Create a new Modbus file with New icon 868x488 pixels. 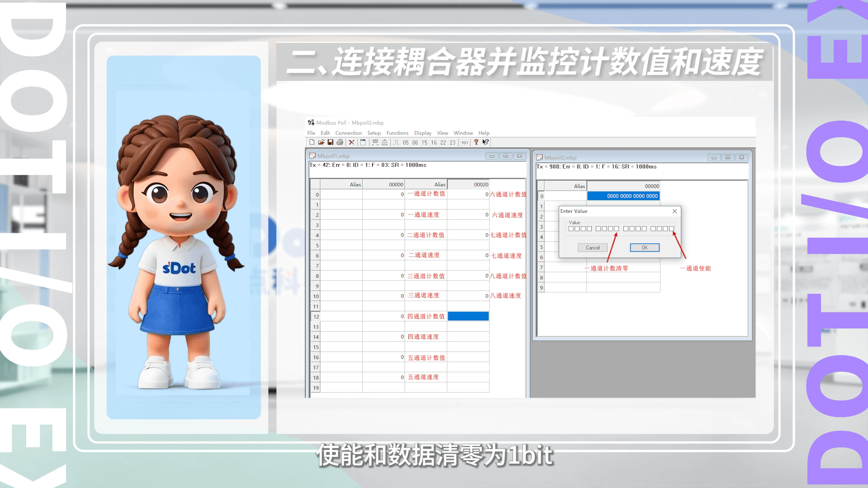click(312, 142)
